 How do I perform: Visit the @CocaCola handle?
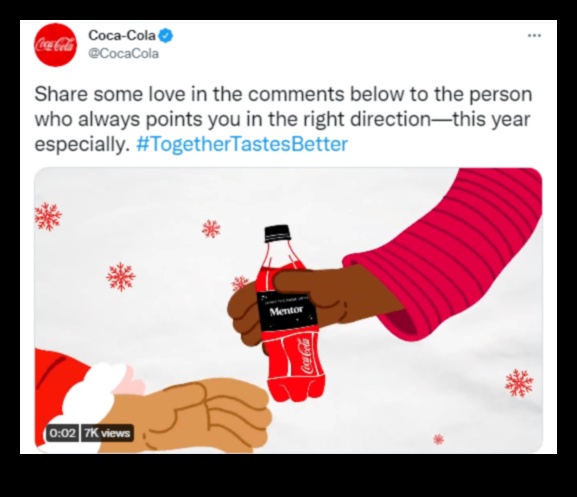coord(124,54)
